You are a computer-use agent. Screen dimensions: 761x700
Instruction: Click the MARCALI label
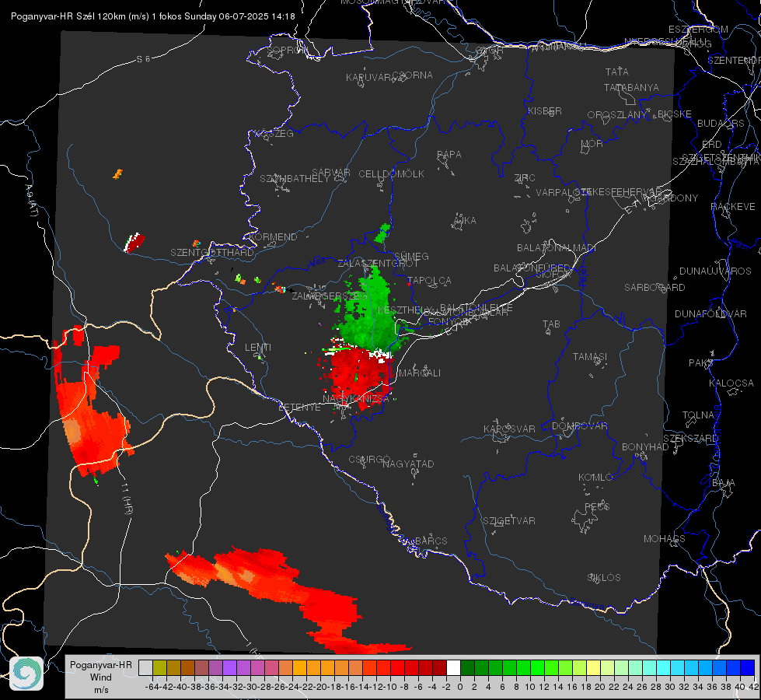pos(419,373)
